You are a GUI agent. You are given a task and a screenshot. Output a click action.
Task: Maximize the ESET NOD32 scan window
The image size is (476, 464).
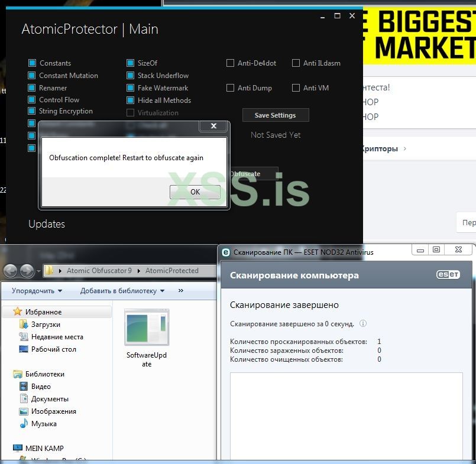[x=436, y=250]
